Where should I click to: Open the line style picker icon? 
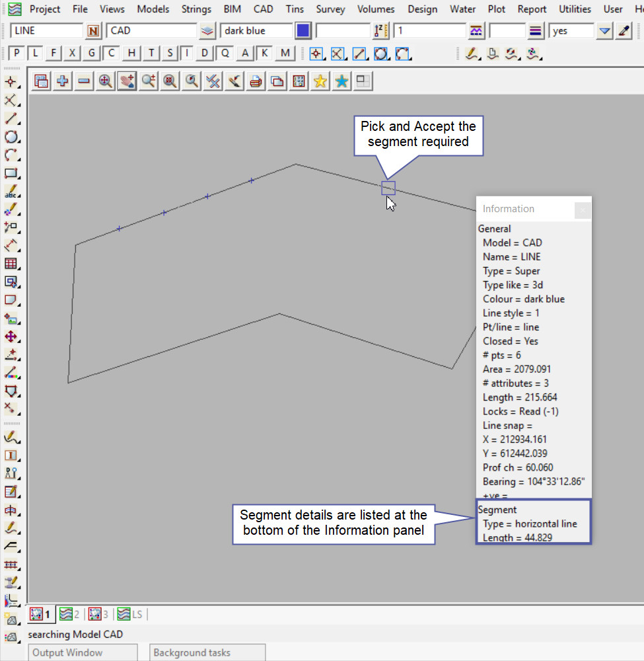[476, 31]
